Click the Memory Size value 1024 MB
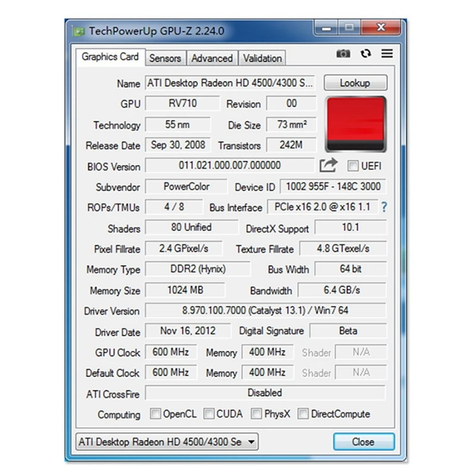This screenshot has width=476, height=476. [x=185, y=290]
